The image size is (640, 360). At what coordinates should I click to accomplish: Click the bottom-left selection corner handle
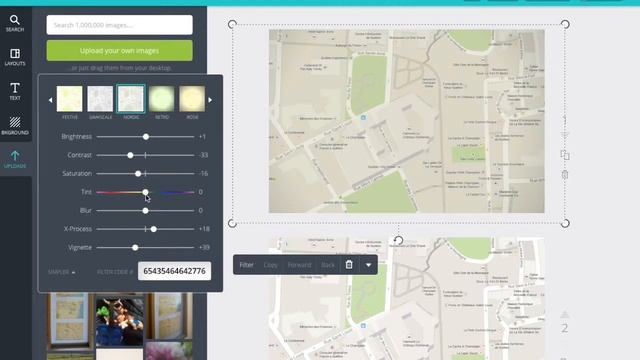pos(232,223)
